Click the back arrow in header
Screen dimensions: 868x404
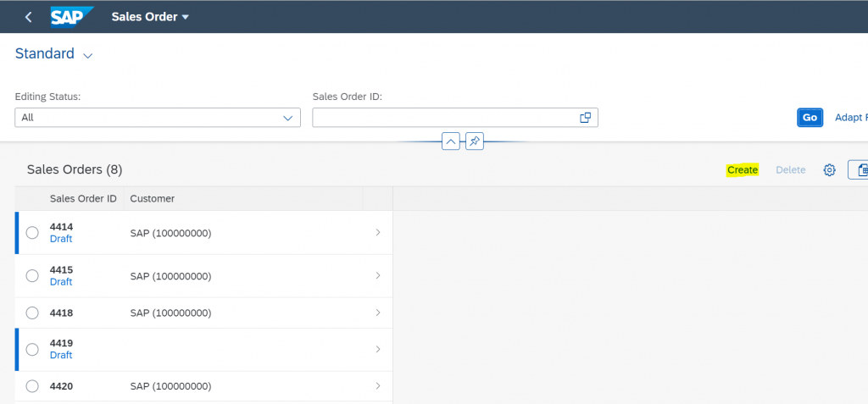(29, 17)
